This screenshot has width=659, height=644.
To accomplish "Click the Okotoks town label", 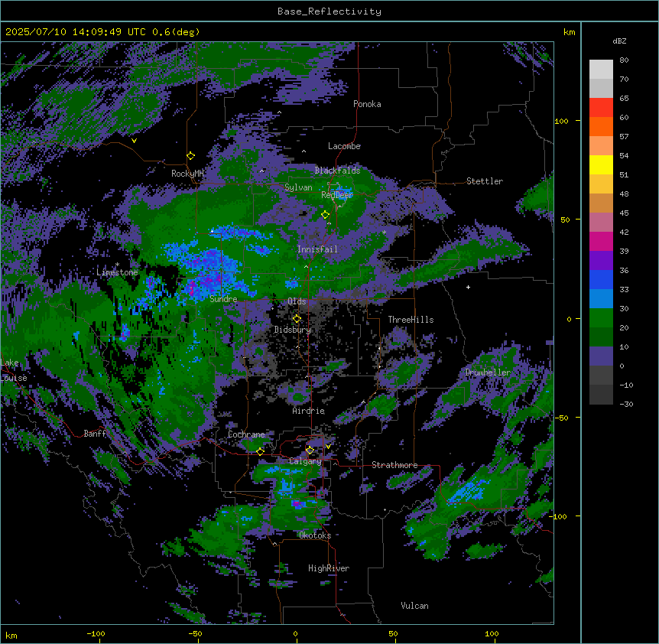I will coord(315,535).
